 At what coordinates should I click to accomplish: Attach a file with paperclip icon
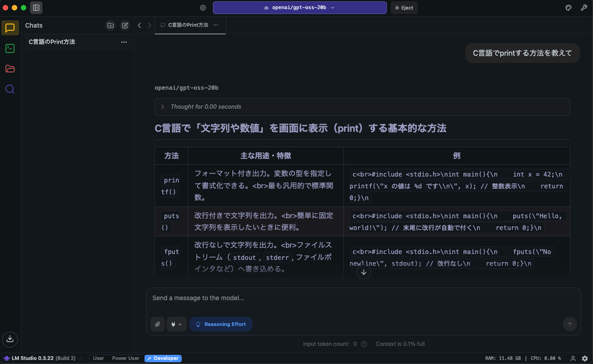[x=158, y=324]
